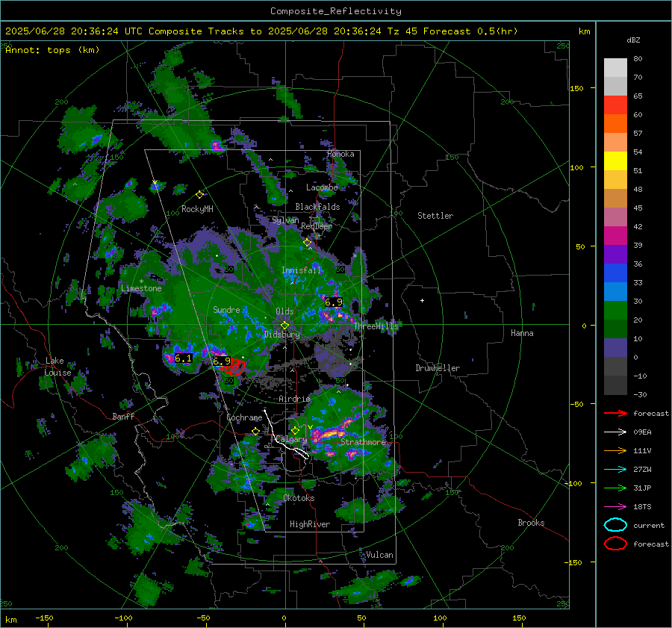672x628 pixels.
Task: Click the light gray 70-80 dBZ swatch
Action: click(615, 68)
